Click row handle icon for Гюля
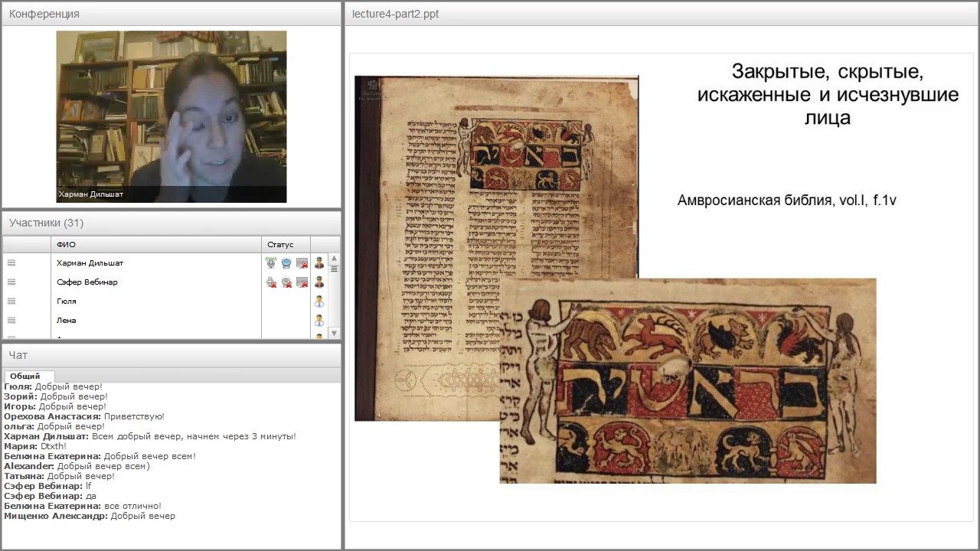This screenshot has width=980, height=551. [11, 301]
